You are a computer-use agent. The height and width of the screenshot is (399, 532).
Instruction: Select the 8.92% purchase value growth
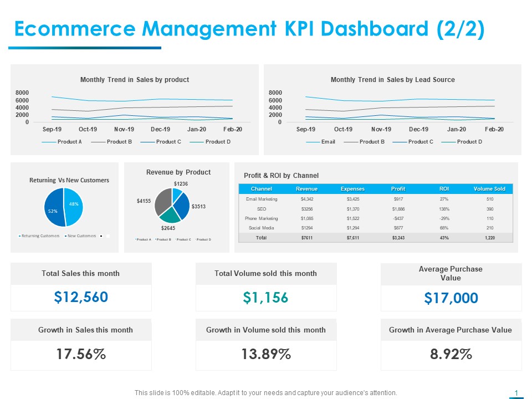[451, 354]
